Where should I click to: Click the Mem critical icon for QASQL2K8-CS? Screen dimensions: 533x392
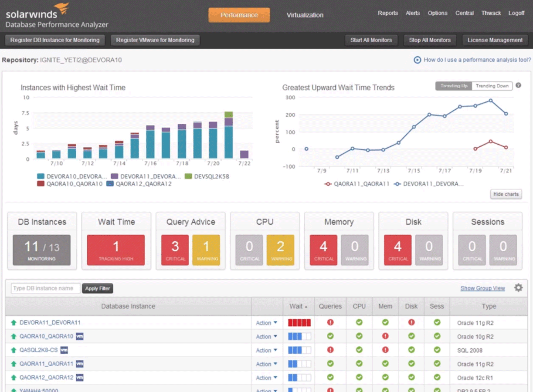tap(385, 350)
